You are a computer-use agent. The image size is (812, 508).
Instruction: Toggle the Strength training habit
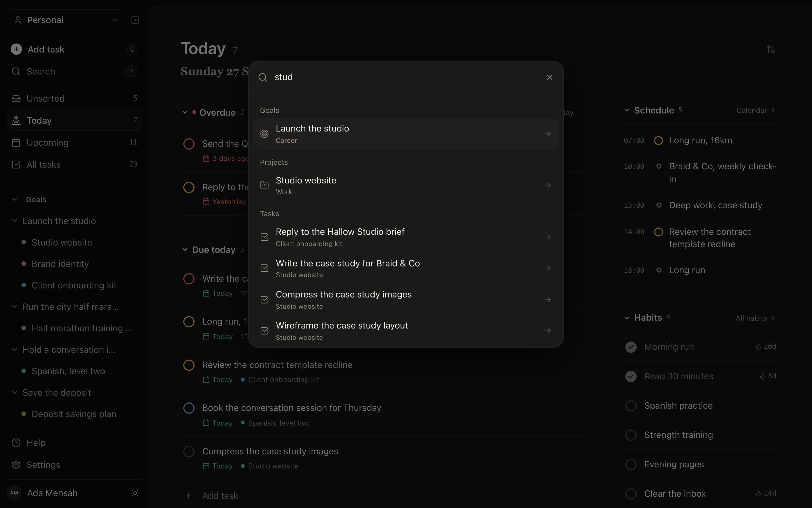point(631,435)
